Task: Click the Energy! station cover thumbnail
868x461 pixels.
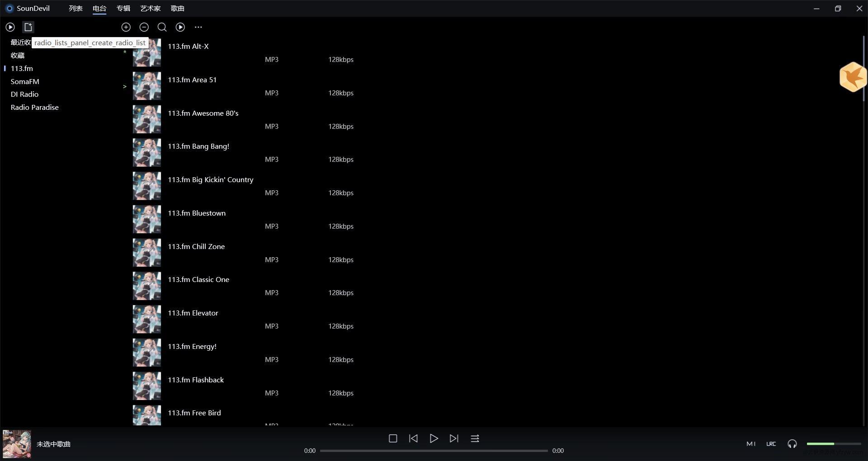Action: coord(146,353)
